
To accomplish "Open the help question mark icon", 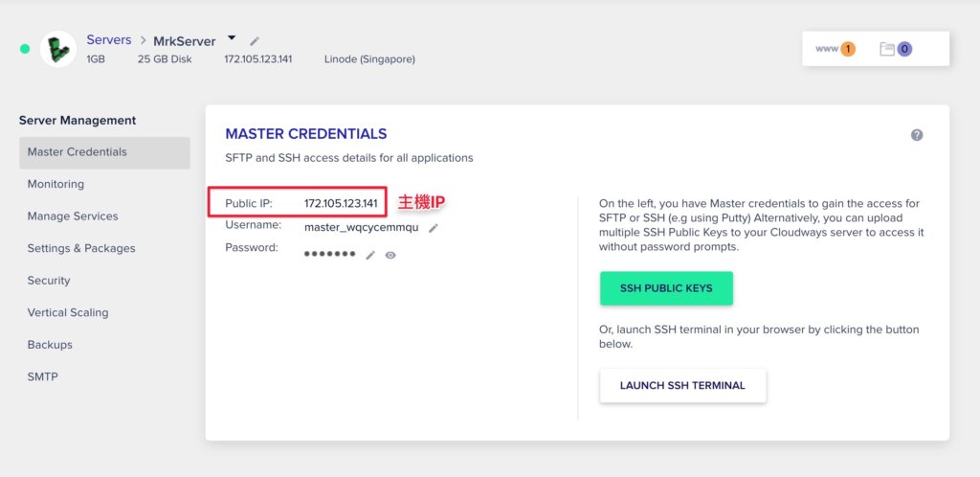I will click(916, 135).
